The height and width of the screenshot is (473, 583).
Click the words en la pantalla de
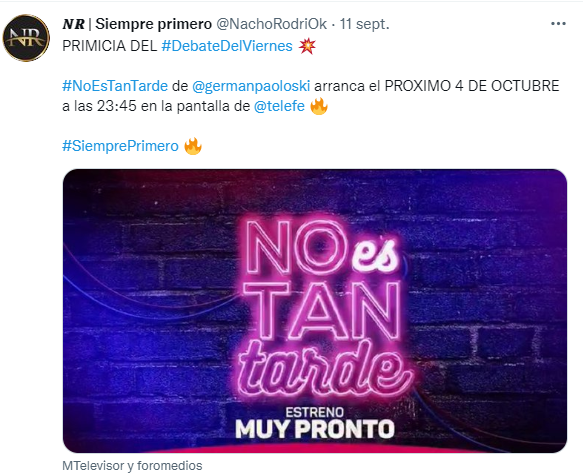(196, 106)
